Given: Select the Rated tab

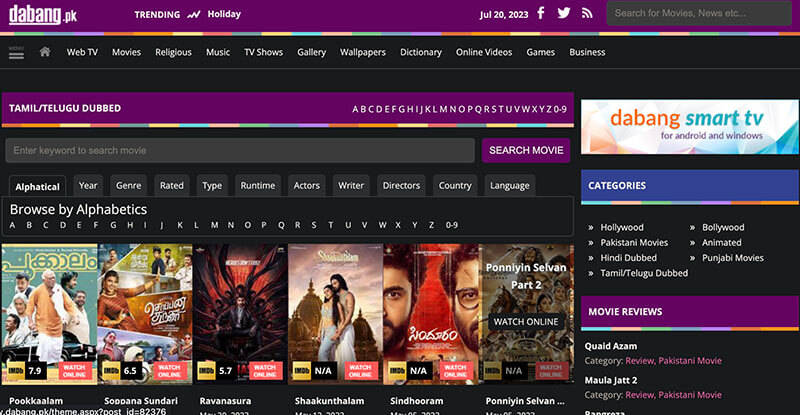Looking at the screenshot, I should pos(172,185).
